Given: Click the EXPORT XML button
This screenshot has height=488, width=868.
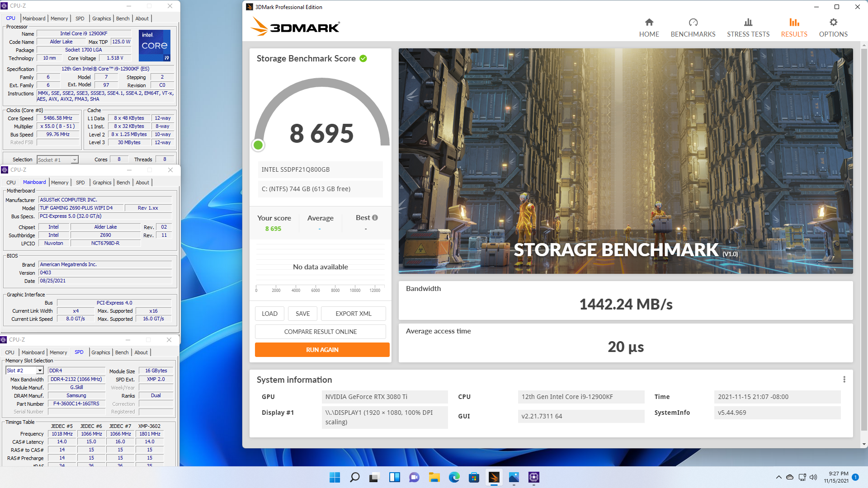Looking at the screenshot, I should click(x=354, y=314).
